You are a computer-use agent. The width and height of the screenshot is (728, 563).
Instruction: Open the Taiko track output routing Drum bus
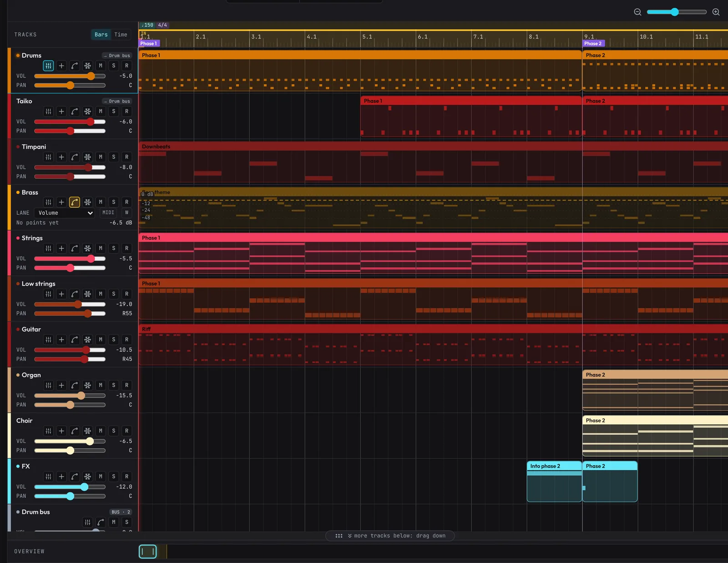(x=116, y=101)
